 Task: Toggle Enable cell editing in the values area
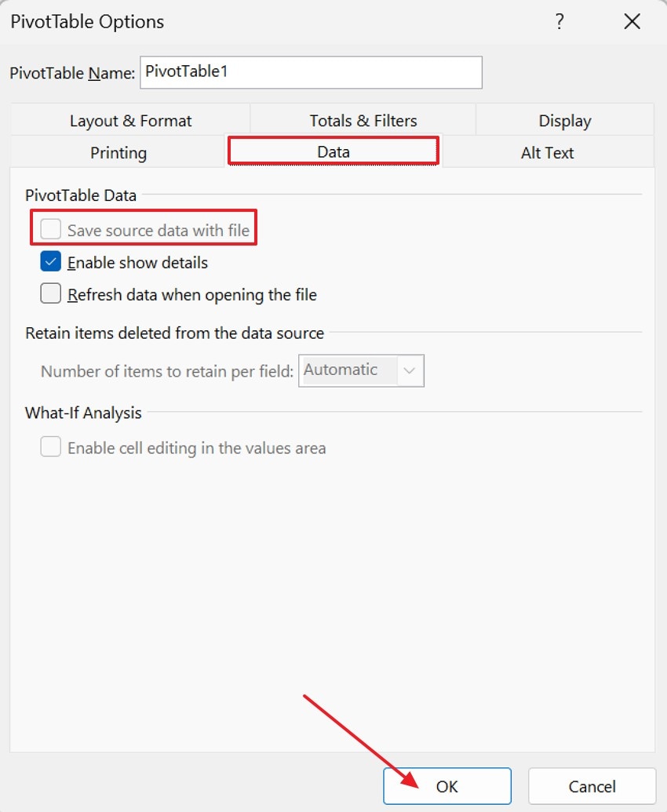click(50, 447)
